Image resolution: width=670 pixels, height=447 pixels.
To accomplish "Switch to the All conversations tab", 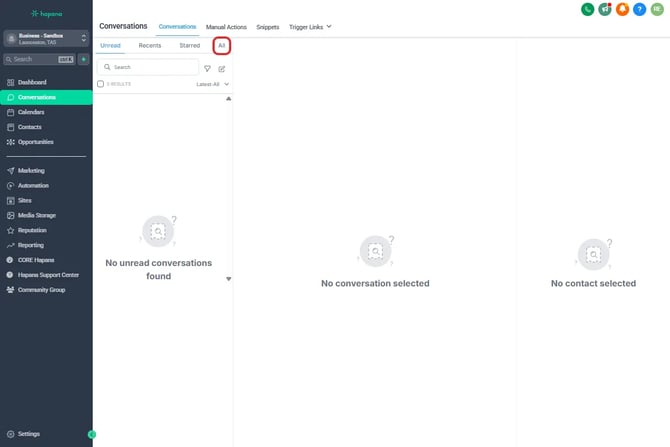I will 222,46.
